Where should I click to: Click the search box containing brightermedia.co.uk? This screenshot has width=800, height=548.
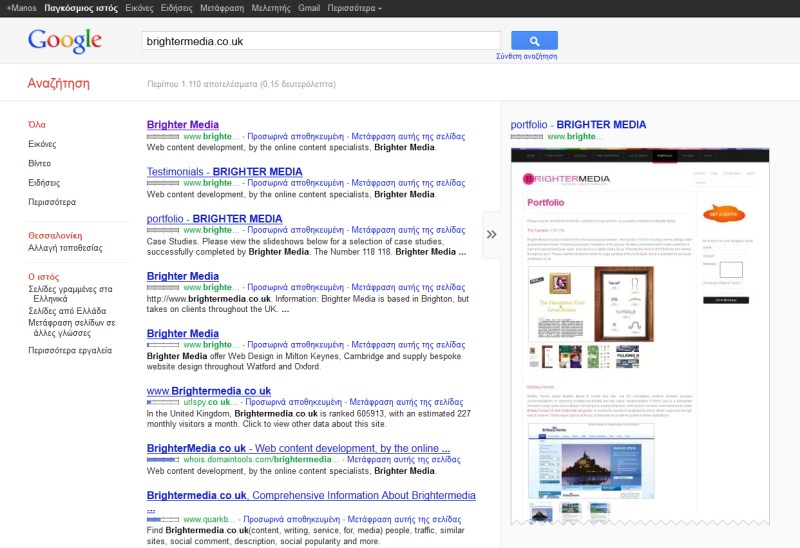[x=321, y=41]
